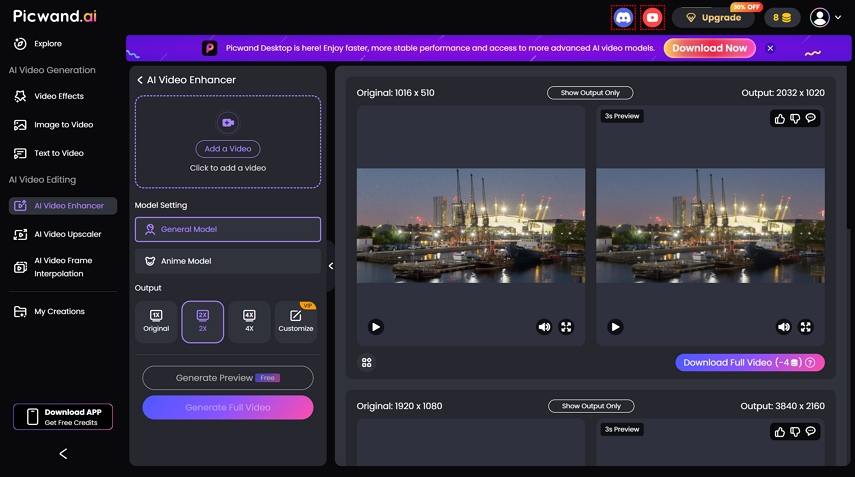Click the Original: 1016 x 510 label
The height and width of the screenshot is (477, 855).
point(395,93)
